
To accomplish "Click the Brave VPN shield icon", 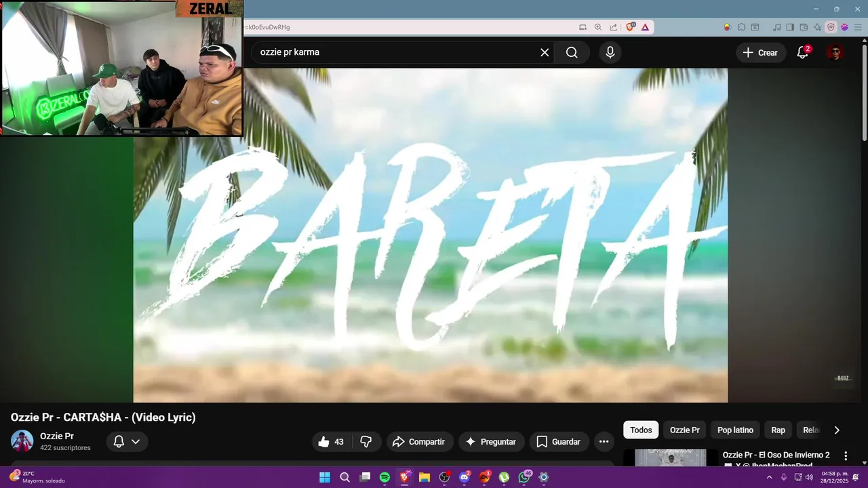I will click(x=831, y=27).
